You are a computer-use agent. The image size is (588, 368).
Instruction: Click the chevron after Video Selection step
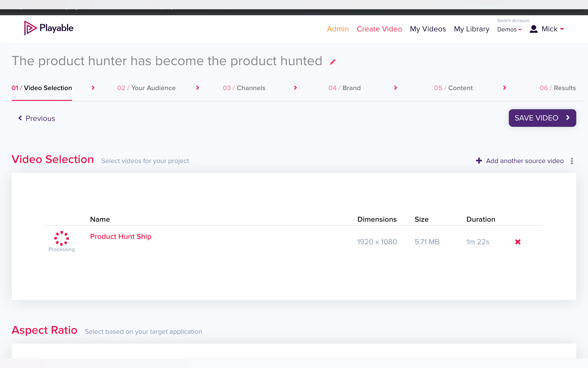[x=93, y=88]
